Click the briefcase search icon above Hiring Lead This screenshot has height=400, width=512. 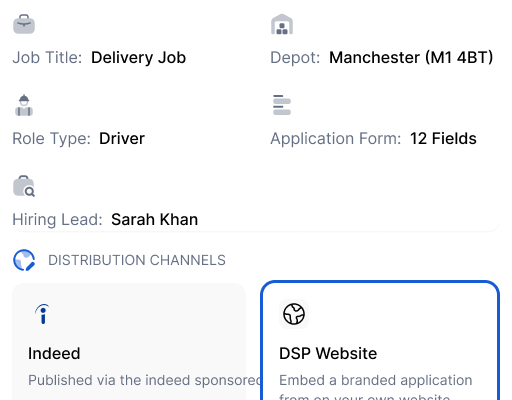[24, 186]
